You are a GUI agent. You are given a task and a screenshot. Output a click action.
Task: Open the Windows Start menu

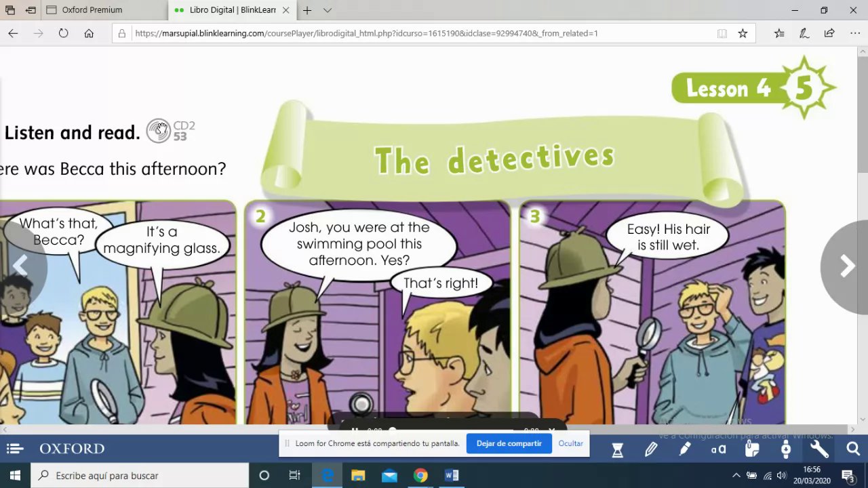(x=15, y=475)
